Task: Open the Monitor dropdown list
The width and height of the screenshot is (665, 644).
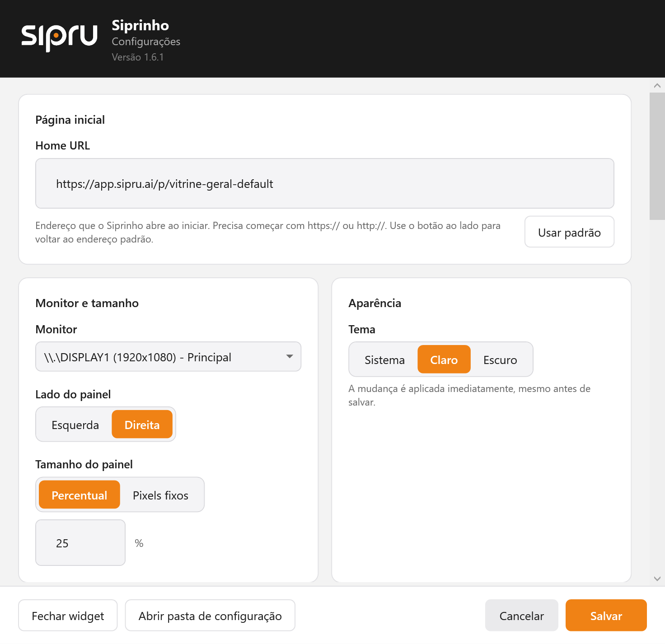Action: click(169, 357)
